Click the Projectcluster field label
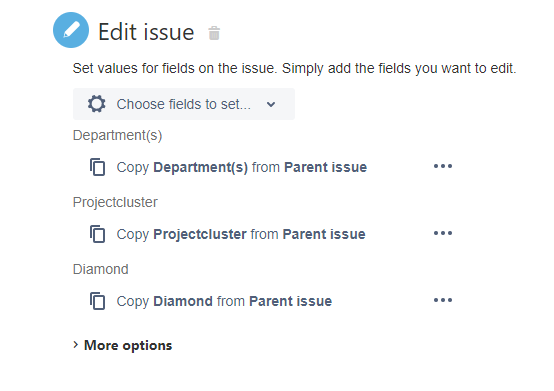Viewport: 554px width, 391px height. [115, 202]
